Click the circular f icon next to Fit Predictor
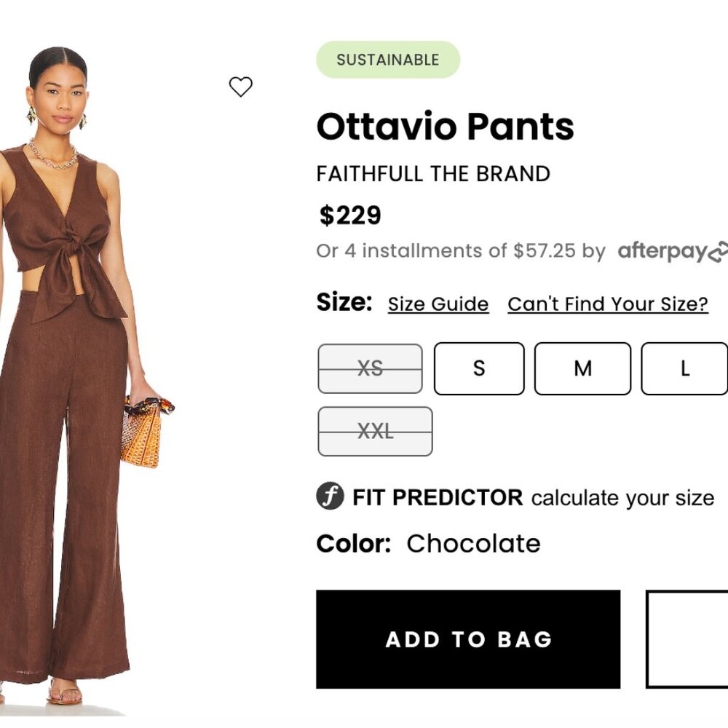Image resolution: width=728 pixels, height=728 pixels. click(x=331, y=496)
